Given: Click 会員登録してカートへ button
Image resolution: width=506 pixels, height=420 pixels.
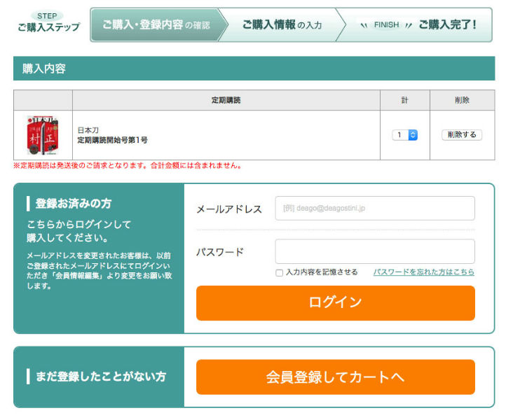Looking at the screenshot, I should pyautogui.click(x=335, y=377).
